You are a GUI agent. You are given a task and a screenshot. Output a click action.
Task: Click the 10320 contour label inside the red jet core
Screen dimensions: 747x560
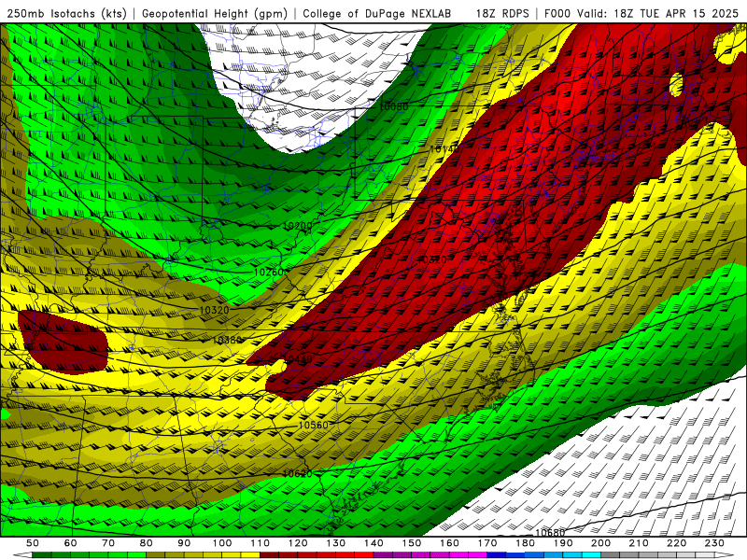[x=431, y=260]
